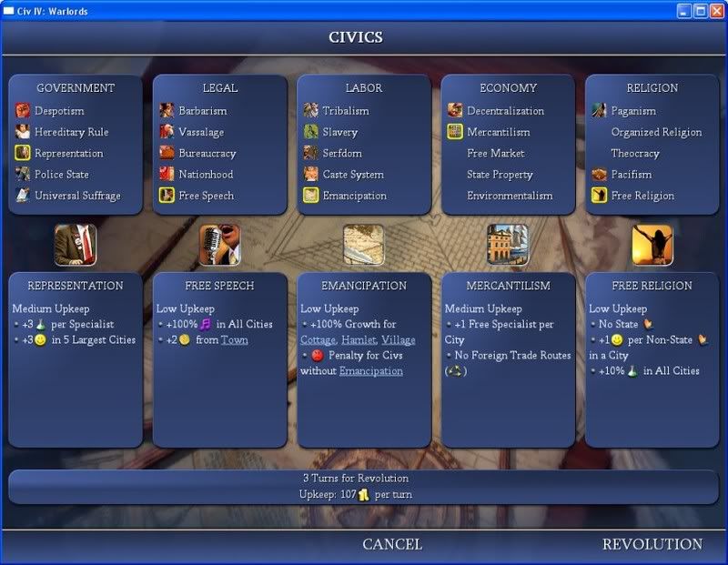Choose the Slavery civic icon
The image size is (728, 565).
tap(310, 133)
